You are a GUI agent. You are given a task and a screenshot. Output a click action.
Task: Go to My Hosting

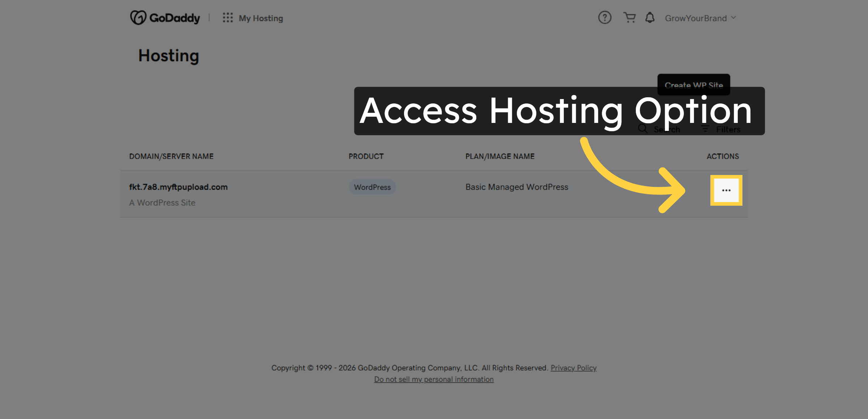(261, 18)
